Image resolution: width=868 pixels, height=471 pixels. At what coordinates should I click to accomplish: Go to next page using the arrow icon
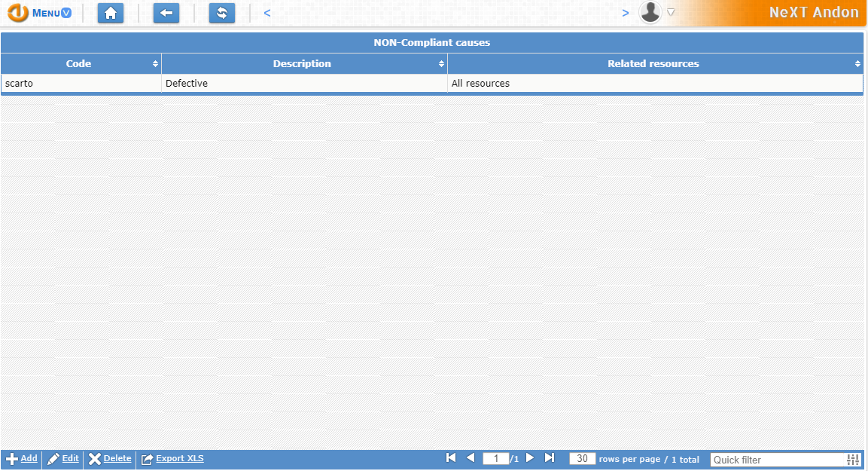click(530, 457)
